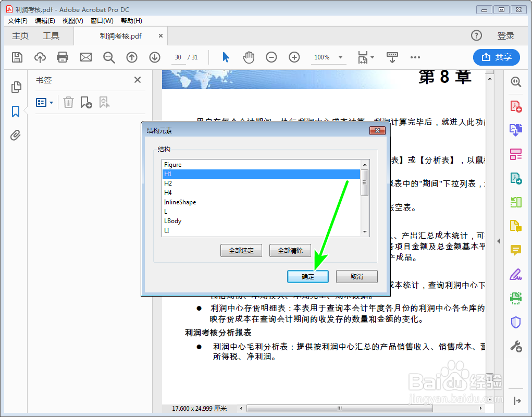Close the 书签 bookmarks panel
The image size is (532, 417).
(138, 80)
